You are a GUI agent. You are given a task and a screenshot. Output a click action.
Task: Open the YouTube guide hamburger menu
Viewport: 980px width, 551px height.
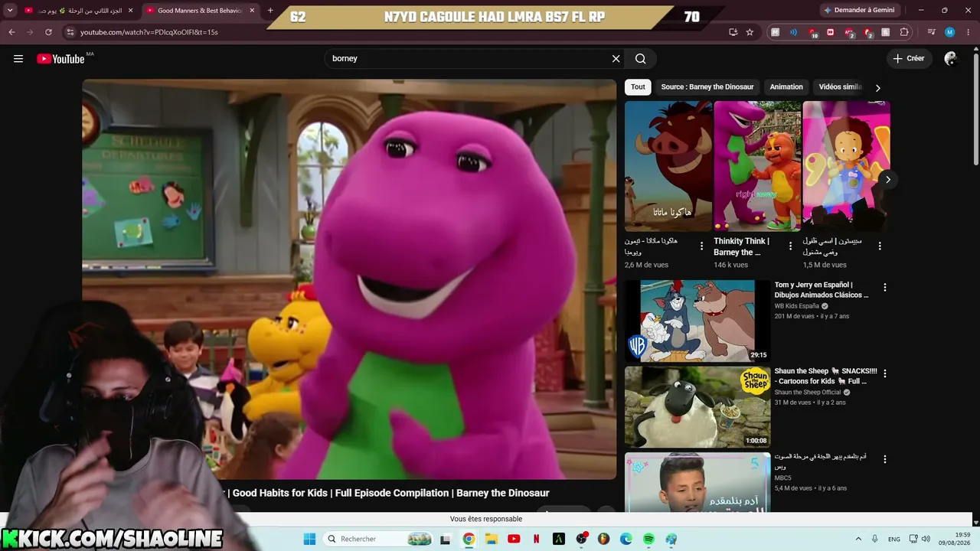[18, 59]
